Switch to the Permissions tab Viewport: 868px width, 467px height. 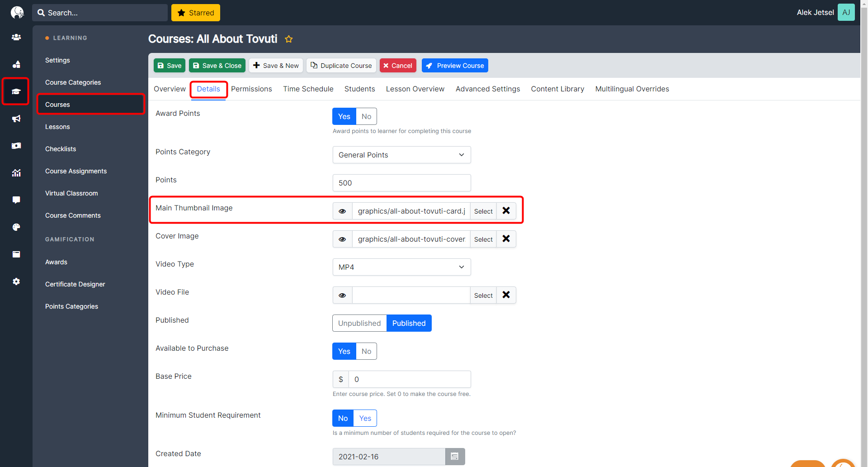[x=251, y=89]
